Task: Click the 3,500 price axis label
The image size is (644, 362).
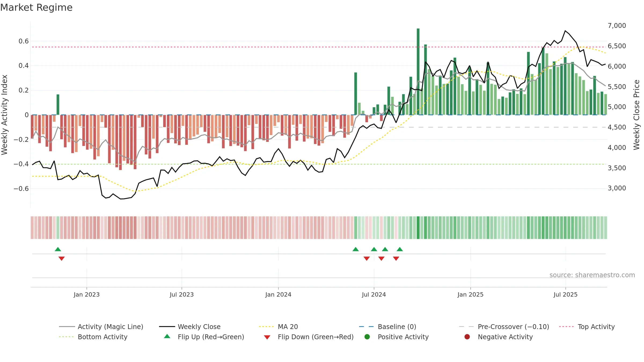Action: 617,168
